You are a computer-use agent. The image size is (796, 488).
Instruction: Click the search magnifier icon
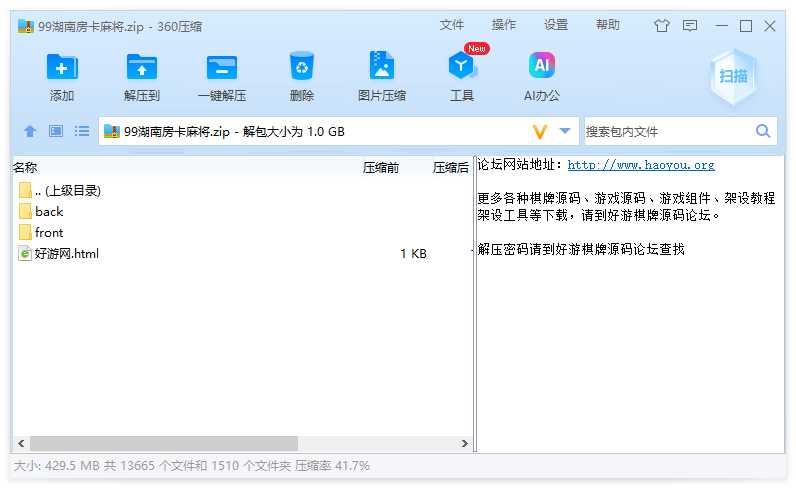point(763,131)
